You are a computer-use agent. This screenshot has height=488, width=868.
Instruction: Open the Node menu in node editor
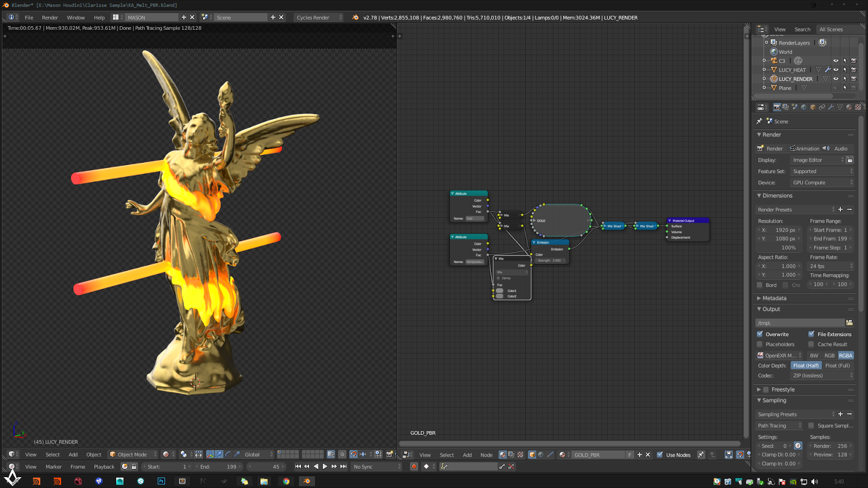pos(486,455)
